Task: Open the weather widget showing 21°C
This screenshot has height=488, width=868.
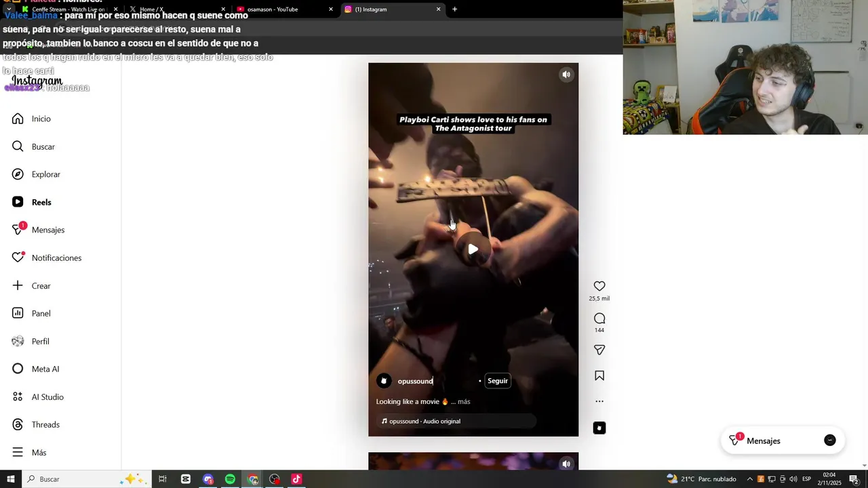Action: (x=701, y=479)
